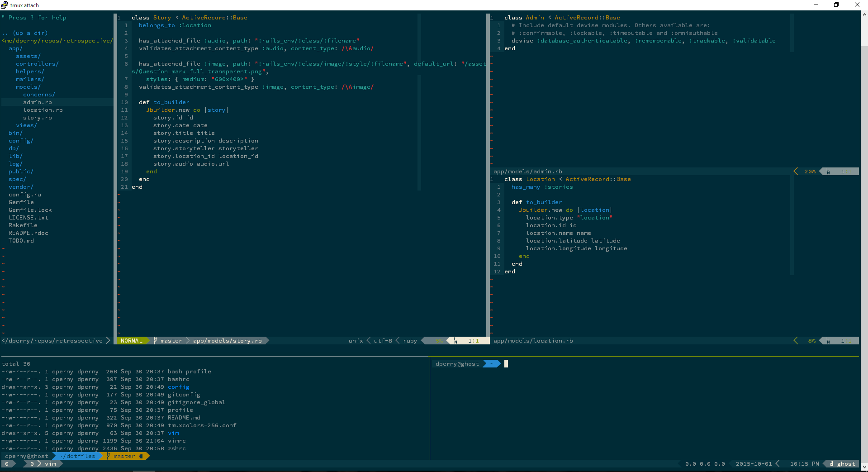
Task: Select location.rb in the NERDTree sidebar
Action: (43, 110)
